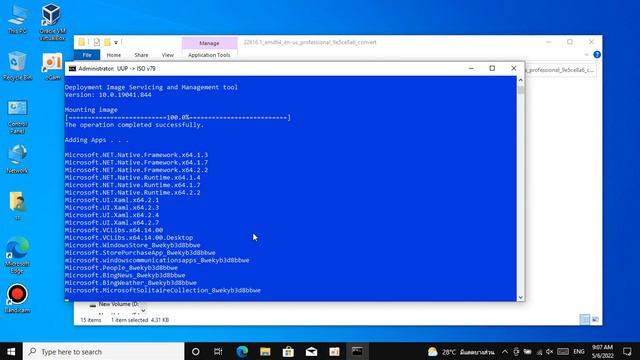Screen dimensions: 640x360
Task: Open Bandicam desktop shortcut
Action: point(17,298)
